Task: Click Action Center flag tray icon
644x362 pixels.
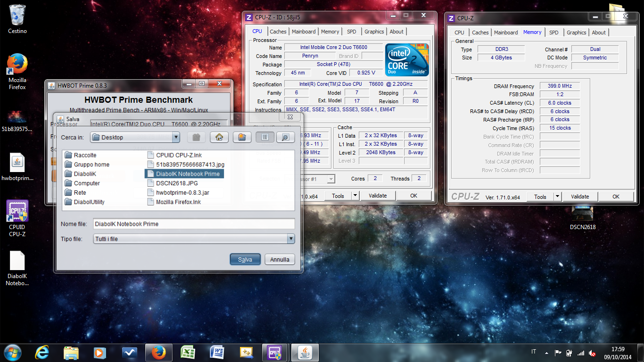Action: pyautogui.click(x=558, y=353)
